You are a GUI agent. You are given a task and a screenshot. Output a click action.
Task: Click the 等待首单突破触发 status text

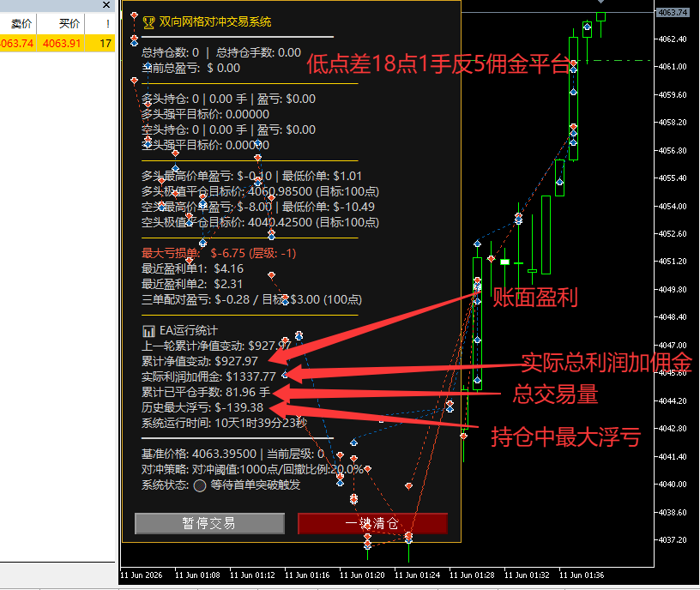click(256, 485)
